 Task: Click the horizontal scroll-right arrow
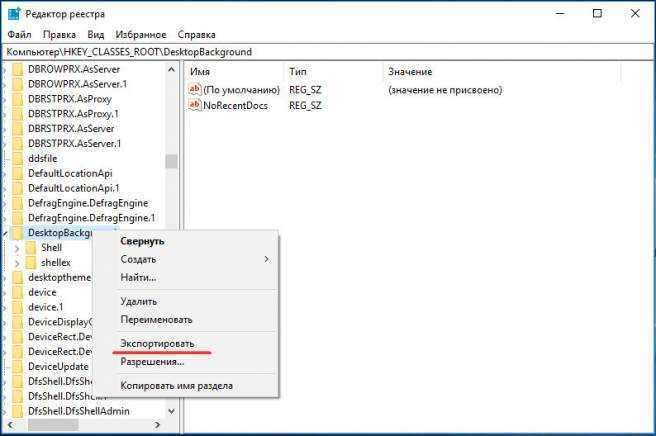[157, 425]
